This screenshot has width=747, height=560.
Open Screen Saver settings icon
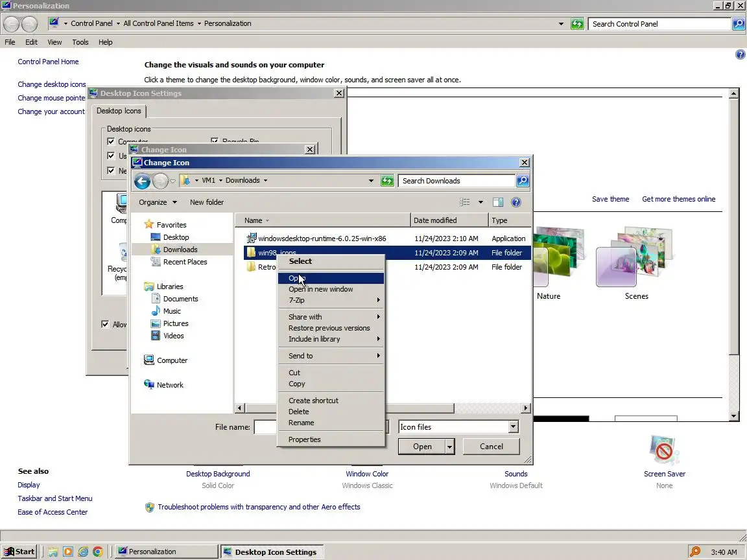coord(664,449)
